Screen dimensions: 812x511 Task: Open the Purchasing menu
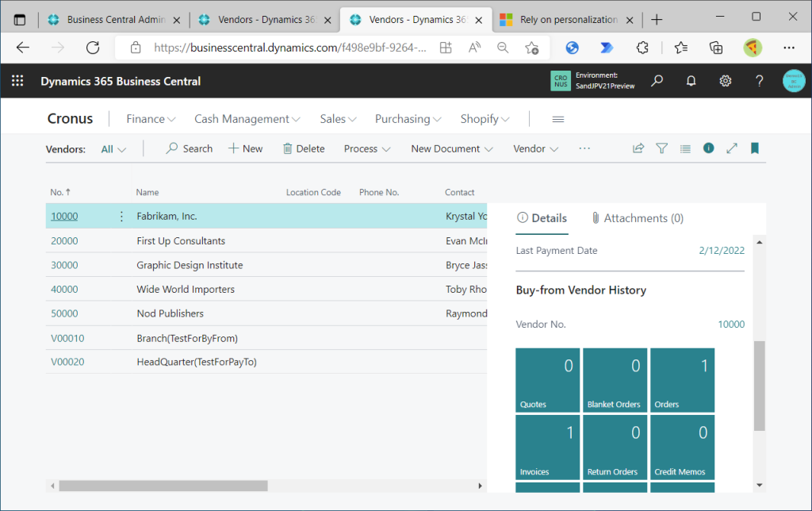click(x=408, y=118)
